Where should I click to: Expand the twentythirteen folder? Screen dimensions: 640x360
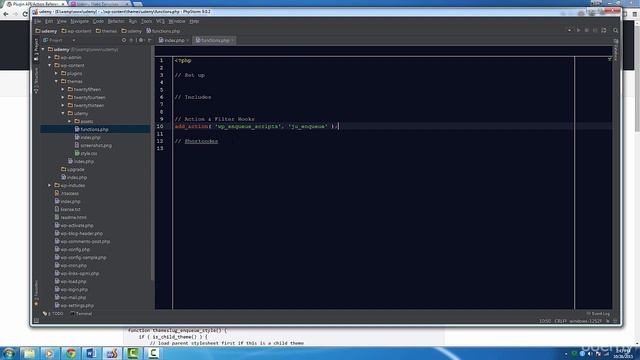point(63,105)
